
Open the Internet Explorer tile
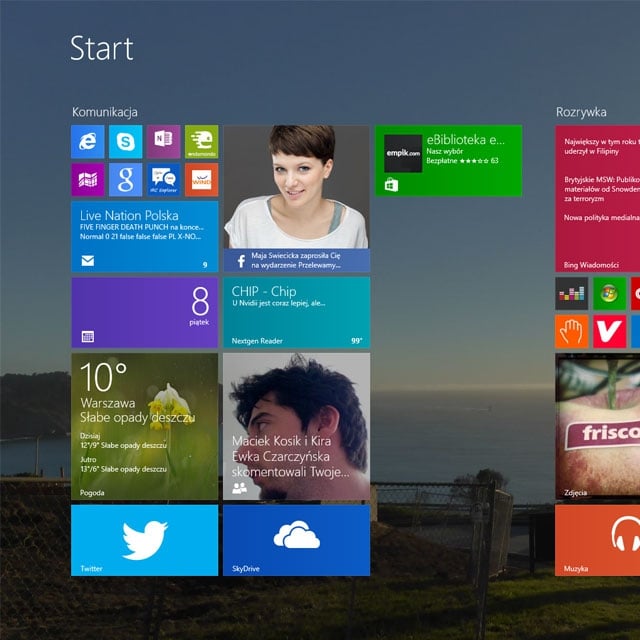tap(88, 142)
